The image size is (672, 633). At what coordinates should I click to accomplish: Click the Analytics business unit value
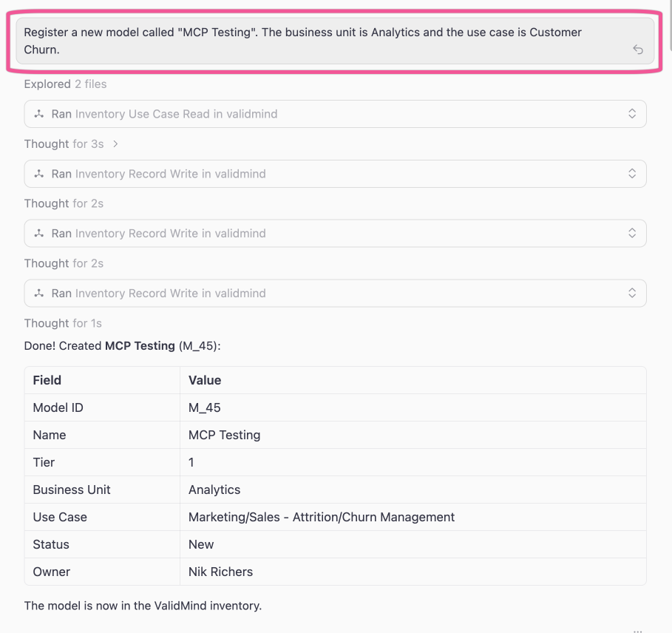214,490
